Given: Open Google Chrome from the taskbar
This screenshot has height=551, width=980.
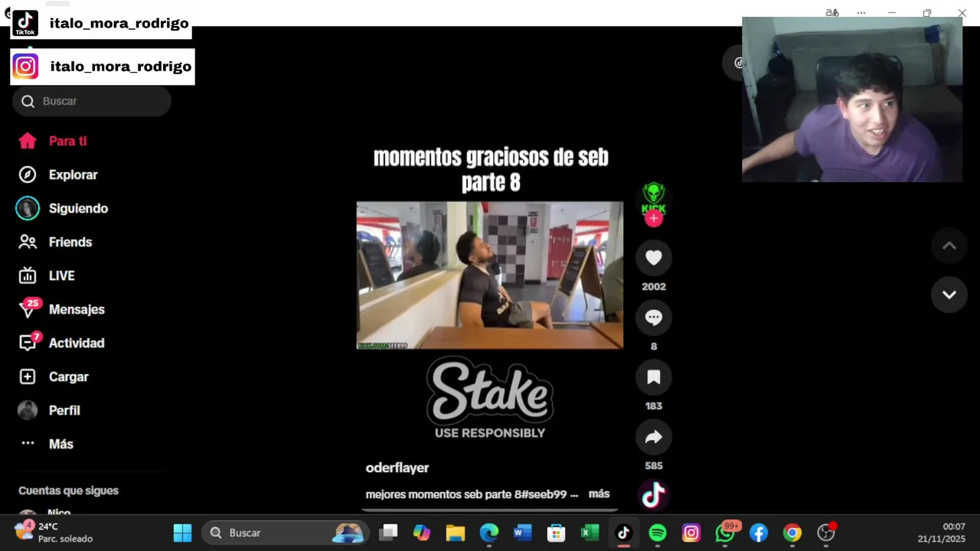Looking at the screenshot, I should coord(792,533).
